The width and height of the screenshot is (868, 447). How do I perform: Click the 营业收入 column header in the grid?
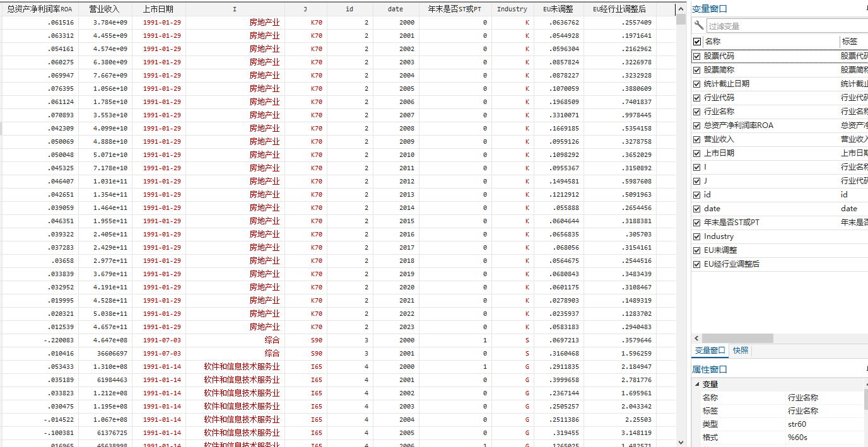click(105, 9)
